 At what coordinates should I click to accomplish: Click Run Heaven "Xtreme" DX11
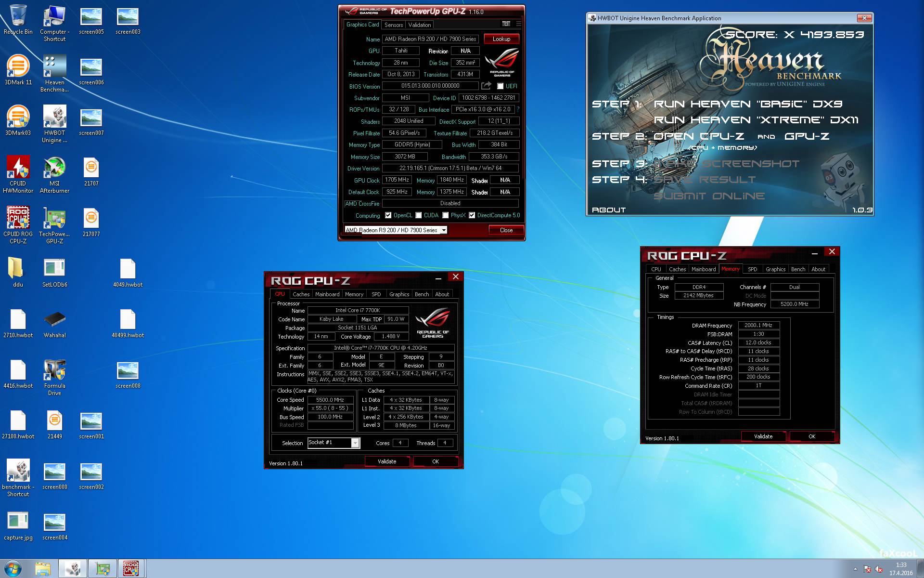pos(756,120)
